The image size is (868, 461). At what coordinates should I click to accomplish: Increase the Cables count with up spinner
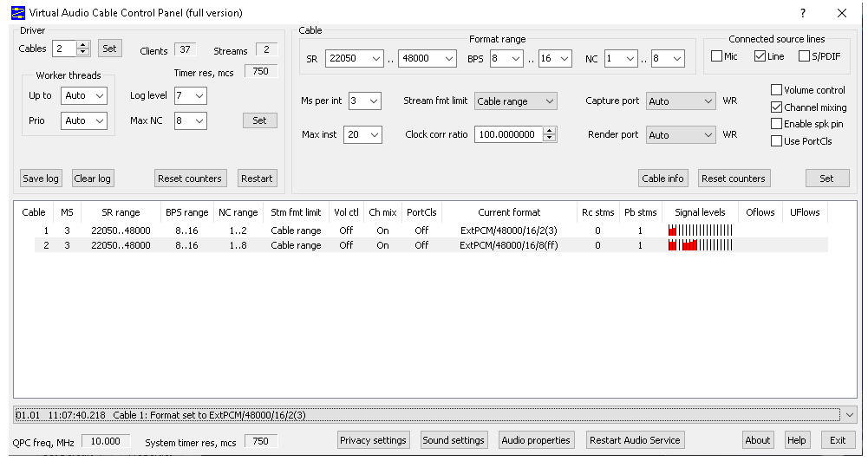click(x=83, y=45)
